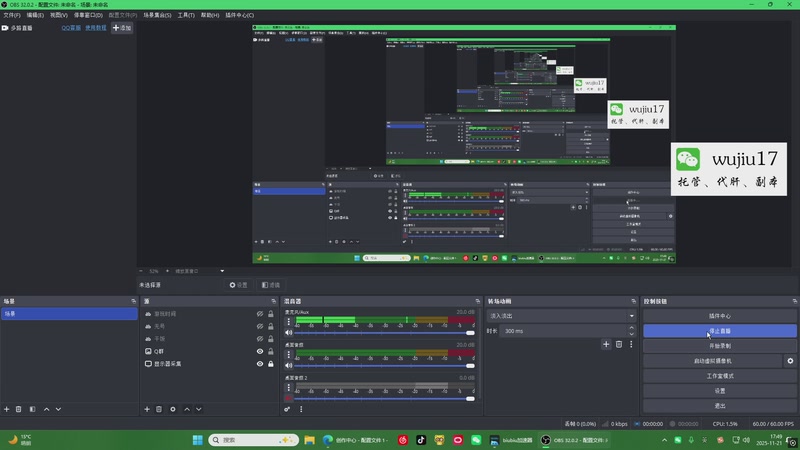800x450 pixels.
Task: Remove the selected source via trash icon
Action: [159, 409]
